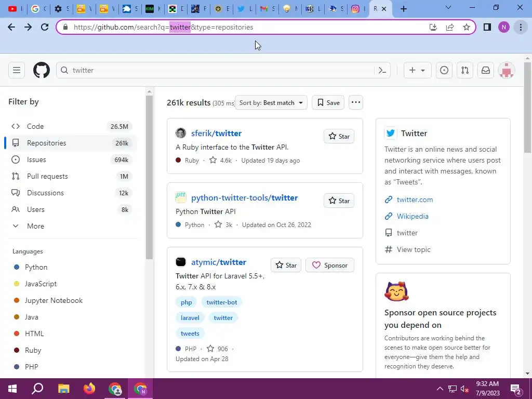Go back with browser back arrow

pyautogui.click(x=11, y=27)
